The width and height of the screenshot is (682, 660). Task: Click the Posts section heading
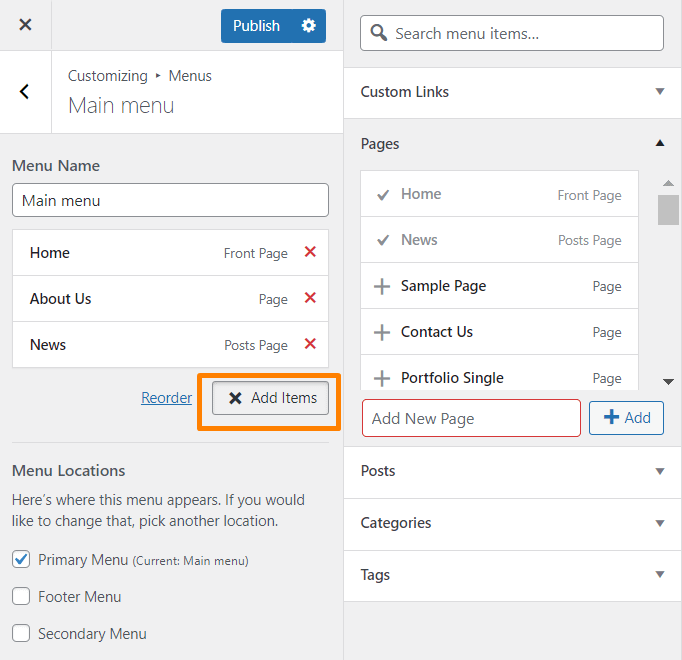click(378, 471)
